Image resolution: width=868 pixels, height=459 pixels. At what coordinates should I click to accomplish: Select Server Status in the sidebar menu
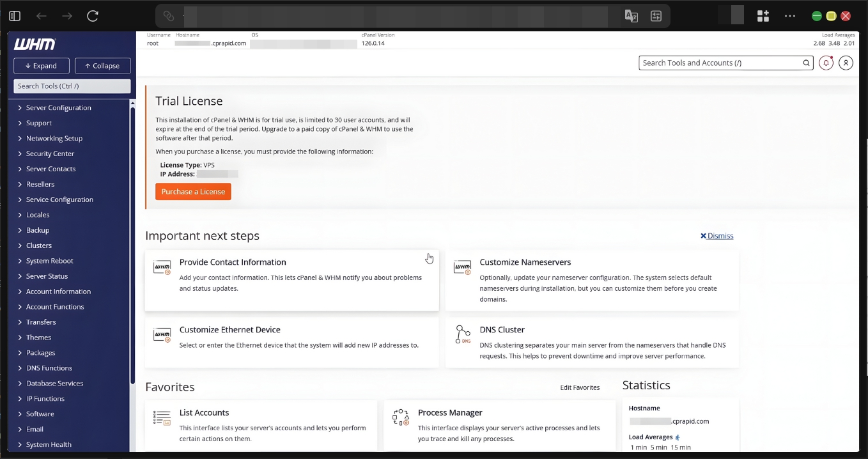click(x=48, y=276)
